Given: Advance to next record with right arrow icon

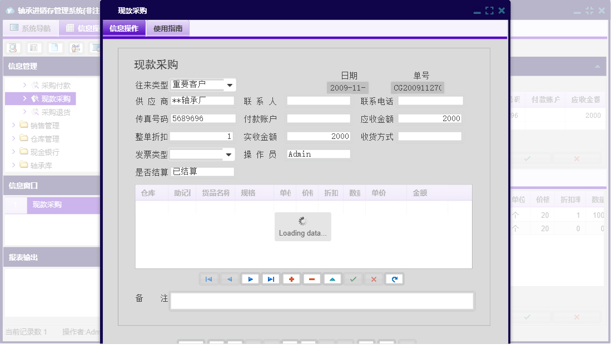Looking at the screenshot, I should (x=250, y=279).
